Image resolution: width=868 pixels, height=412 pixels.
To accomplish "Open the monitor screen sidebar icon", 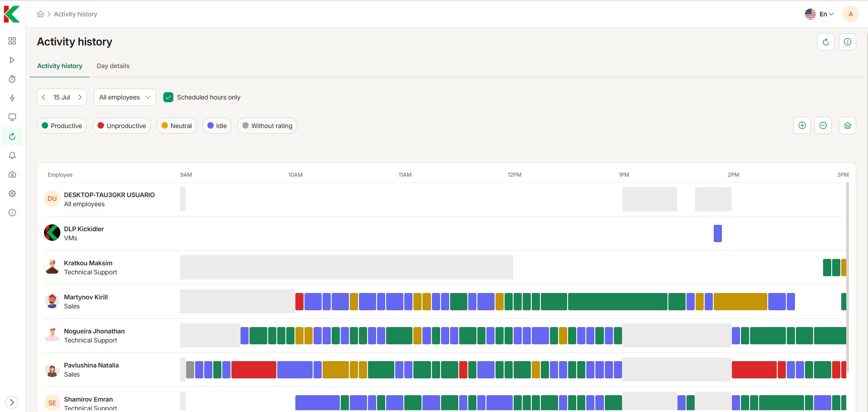I will (x=12, y=117).
